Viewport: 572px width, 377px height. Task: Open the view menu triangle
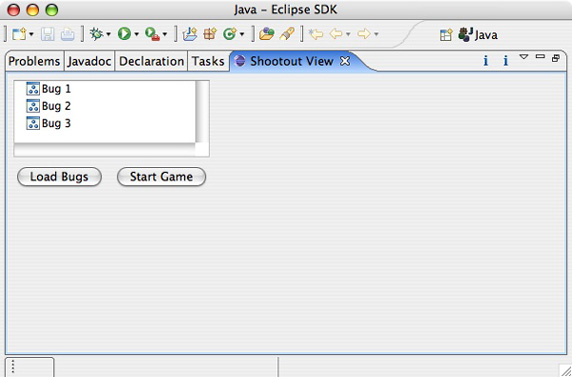tap(524, 57)
